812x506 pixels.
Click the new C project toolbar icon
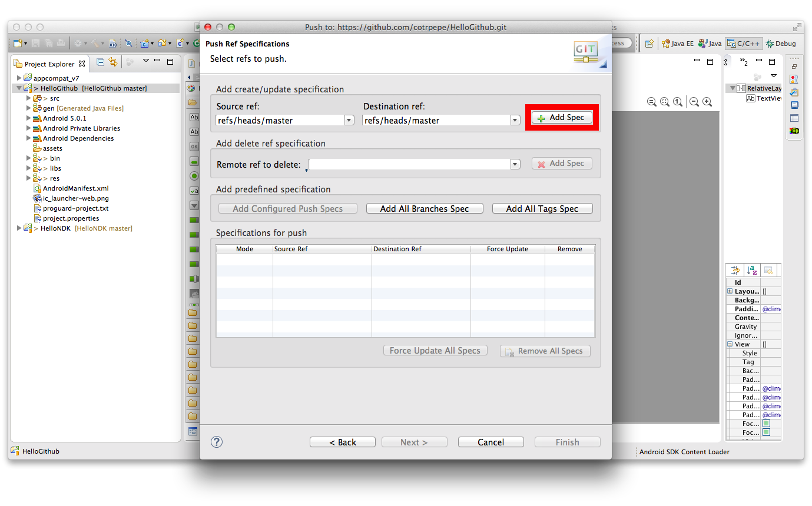144,43
